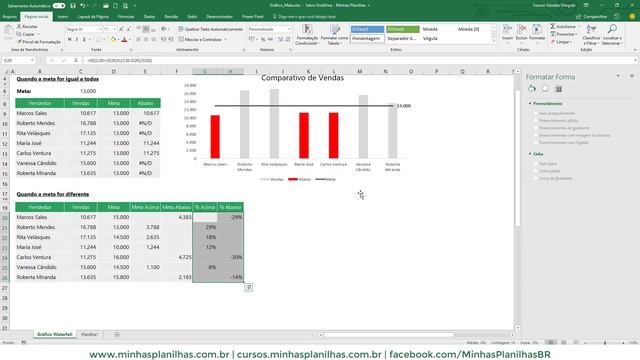Open the Personalizado number format dropdown
Screen dimensions: 640x360
click(x=289, y=29)
